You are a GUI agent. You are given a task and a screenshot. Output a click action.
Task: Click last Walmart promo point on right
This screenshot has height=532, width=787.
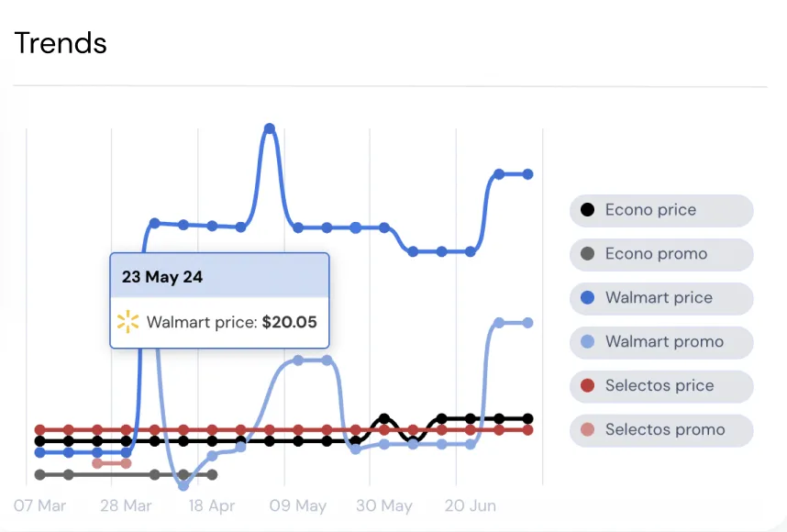(527, 323)
